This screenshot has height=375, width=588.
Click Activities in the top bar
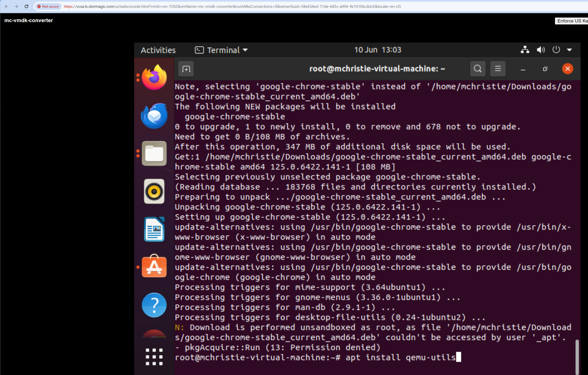coord(158,50)
